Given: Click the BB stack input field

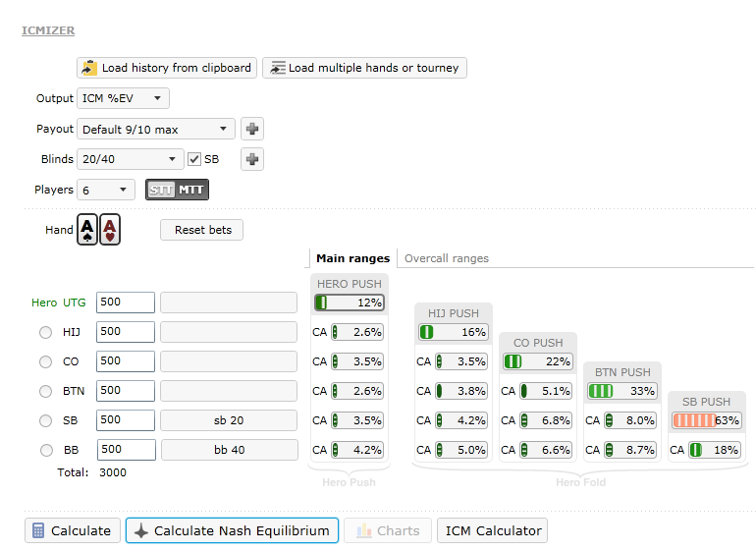Looking at the screenshot, I should 127,450.
